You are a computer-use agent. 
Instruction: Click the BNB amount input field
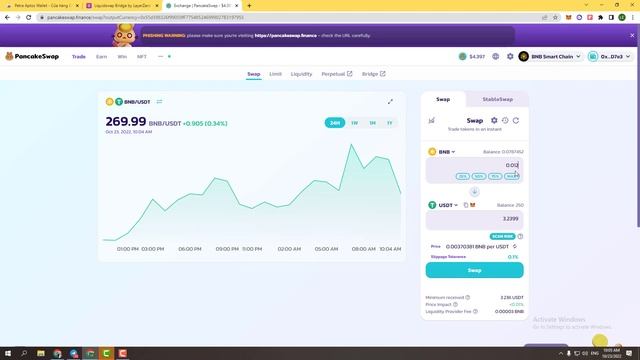[x=474, y=165]
